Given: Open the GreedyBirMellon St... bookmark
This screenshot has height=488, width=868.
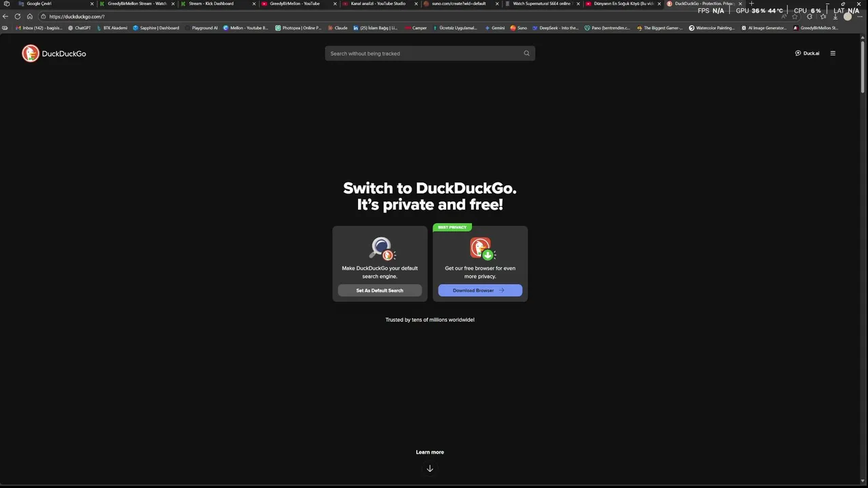Looking at the screenshot, I should pyautogui.click(x=816, y=28).
